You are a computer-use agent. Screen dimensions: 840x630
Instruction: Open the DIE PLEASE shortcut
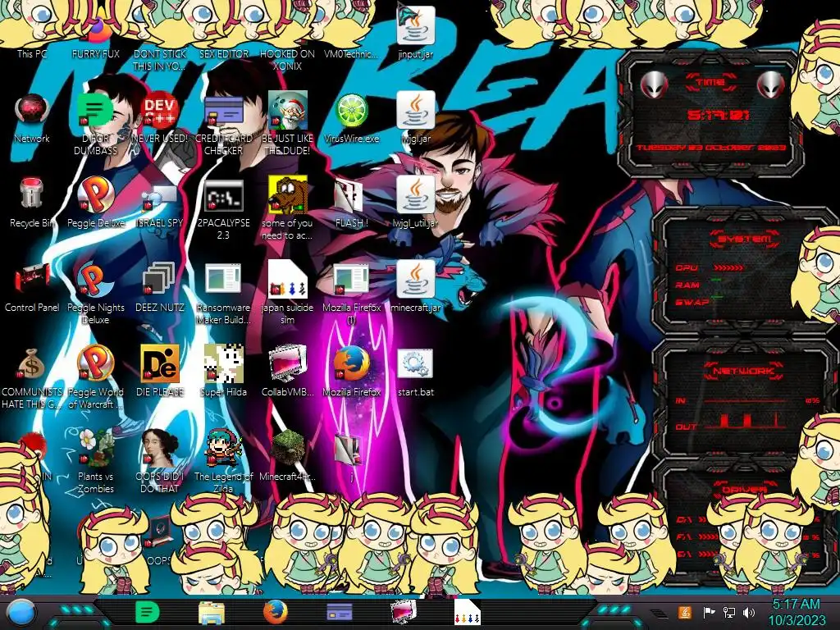pos(159,372)
